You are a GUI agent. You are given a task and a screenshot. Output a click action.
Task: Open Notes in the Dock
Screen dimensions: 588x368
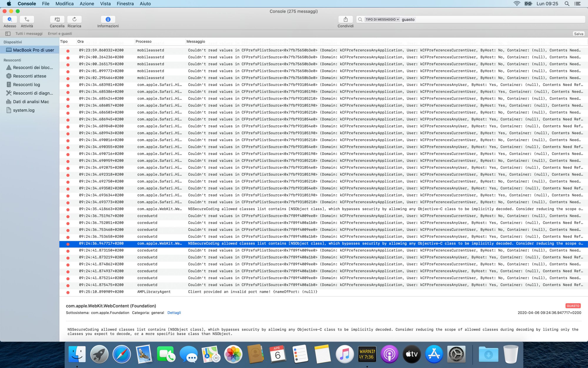323,354
